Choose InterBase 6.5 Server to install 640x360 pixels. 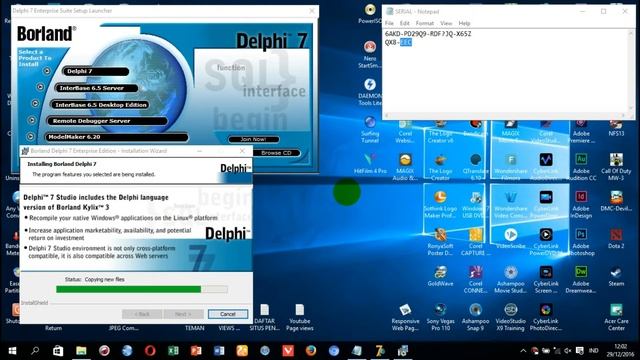pyautogui.click(x=96, y=88)
